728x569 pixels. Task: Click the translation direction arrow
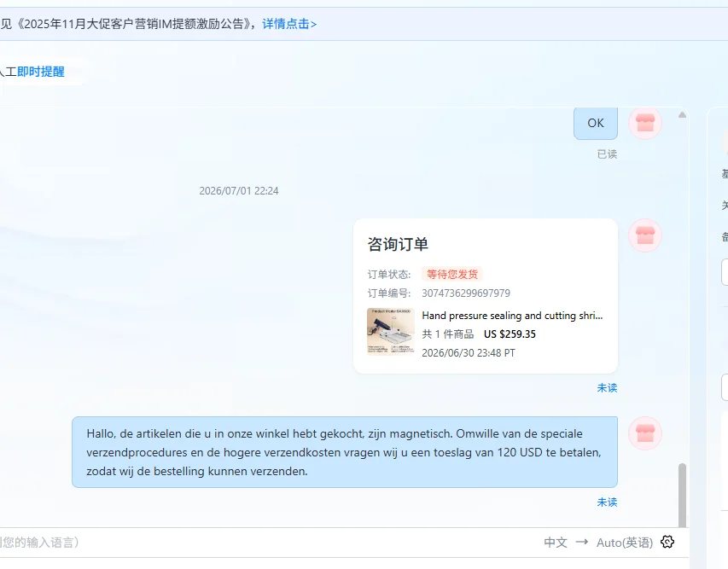tap(582, 542)
